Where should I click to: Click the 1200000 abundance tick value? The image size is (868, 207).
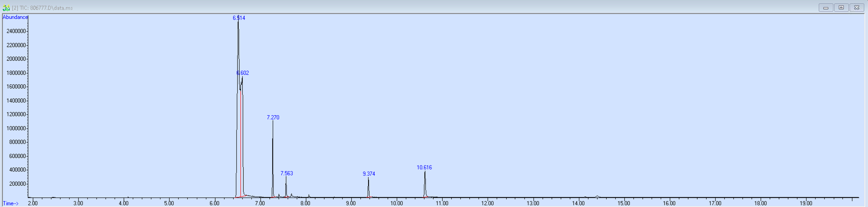pyautogui.click(x=16, y=114)
